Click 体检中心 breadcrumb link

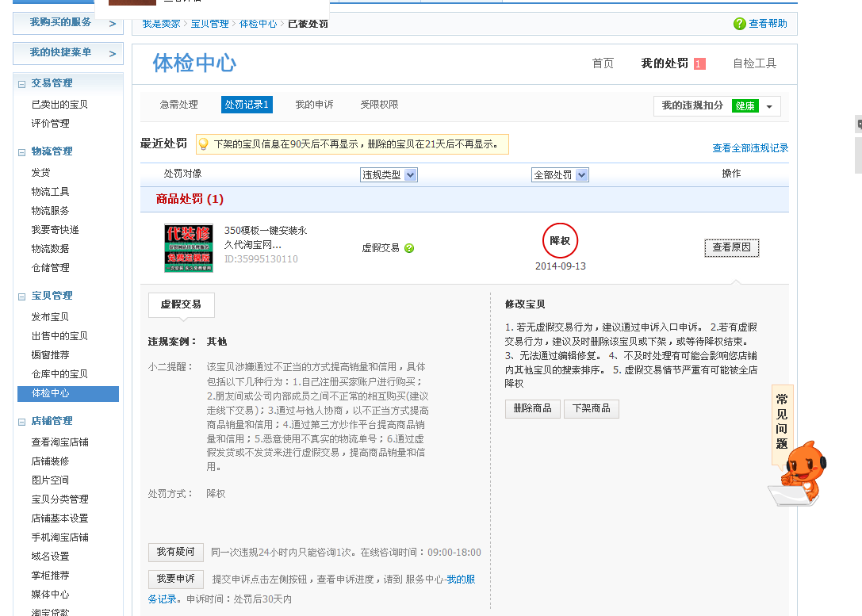tap(258, 24)
